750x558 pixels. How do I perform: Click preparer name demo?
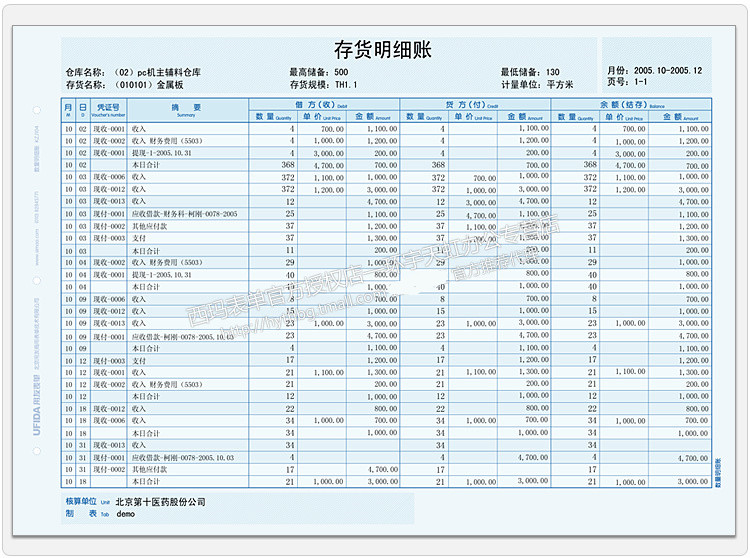[x=125, y=514]
